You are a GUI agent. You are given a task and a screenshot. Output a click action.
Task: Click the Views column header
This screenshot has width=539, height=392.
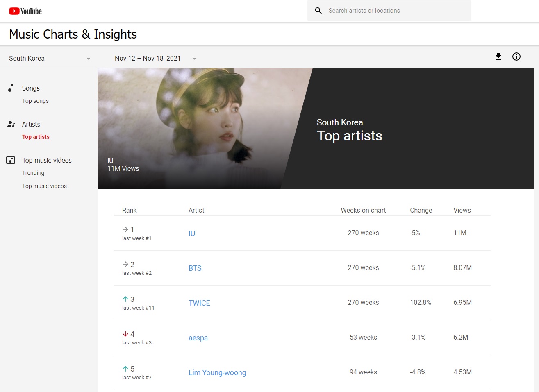[x=462, y=210]
